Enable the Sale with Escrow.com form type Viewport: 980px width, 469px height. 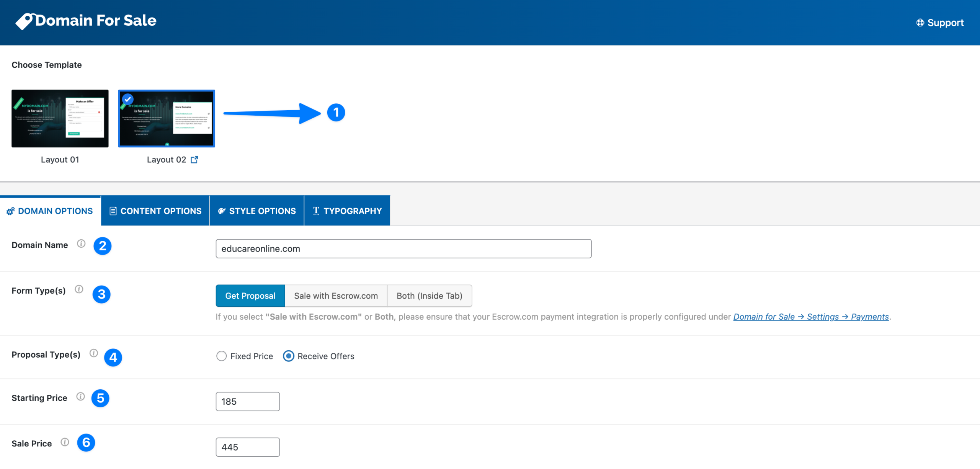click(x=336, y=296)
